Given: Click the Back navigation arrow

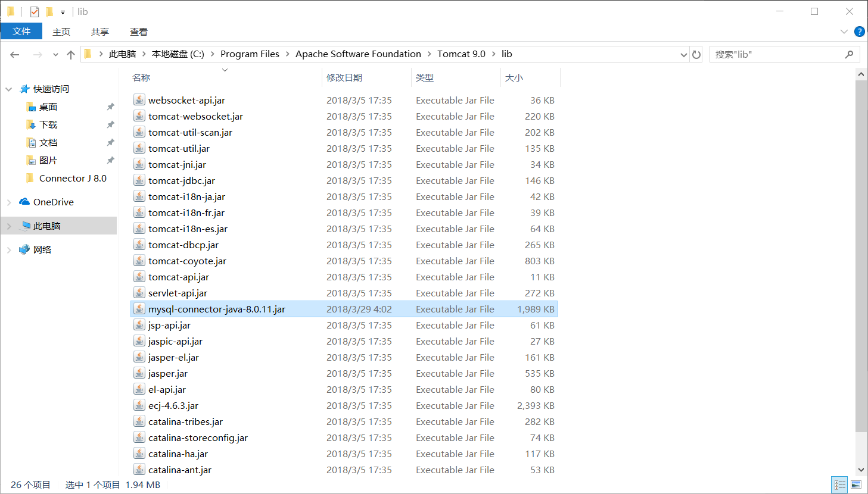Looking at the screenshot, I should (x=15, y=54).
